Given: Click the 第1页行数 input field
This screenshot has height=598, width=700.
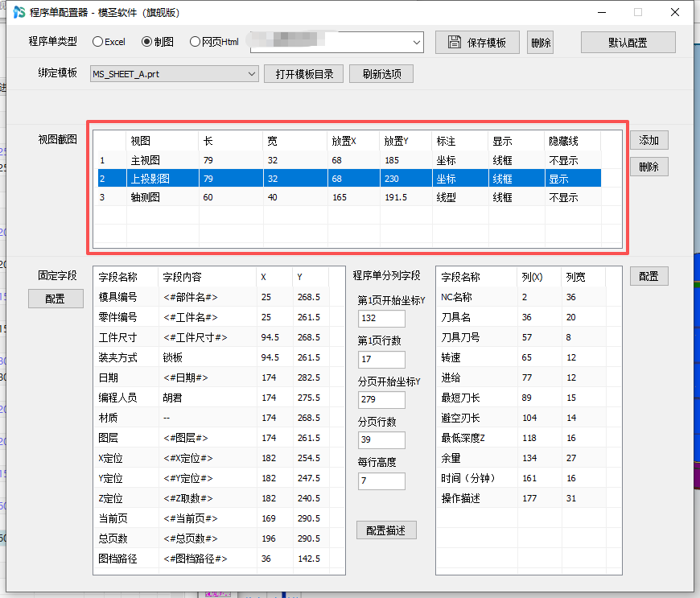Looking at the screenshot, I should click(381, 360).
